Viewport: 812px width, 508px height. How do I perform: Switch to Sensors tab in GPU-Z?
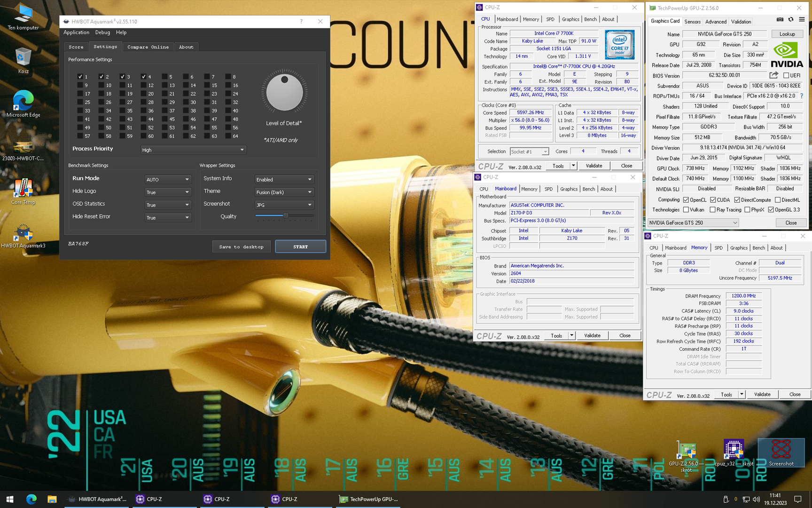click(692, 22)
